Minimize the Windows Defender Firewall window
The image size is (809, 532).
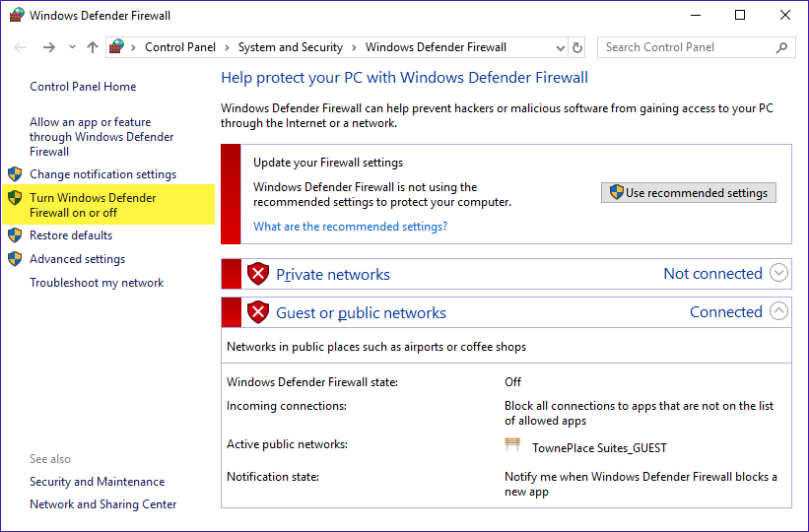pos(696,16)
